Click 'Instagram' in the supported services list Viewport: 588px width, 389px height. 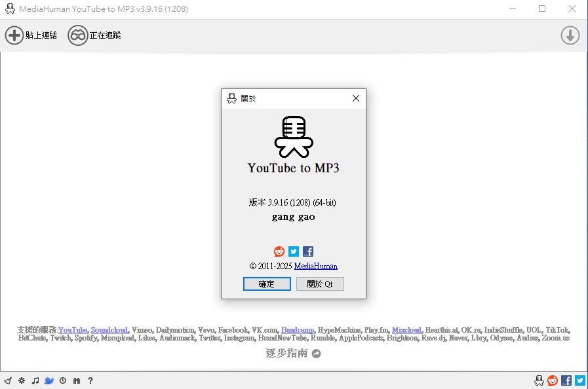click(x=239, y=338)
